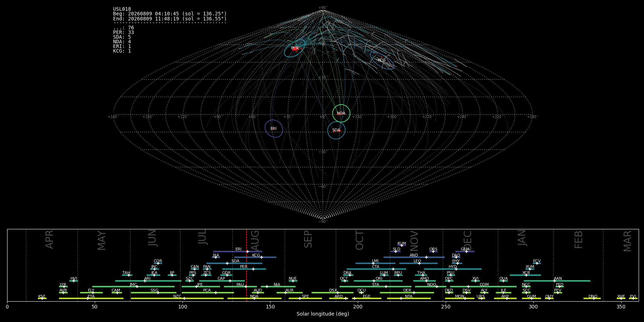Click the 'NDA: 4' count entry
The height and width of the screenshot is (322, 644).
[122, 42]
